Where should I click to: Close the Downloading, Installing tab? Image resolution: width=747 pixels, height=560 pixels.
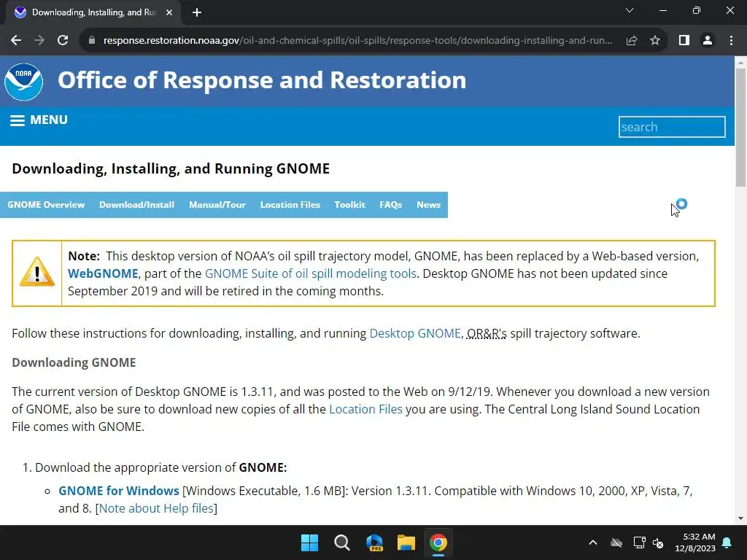pyautogui.click(x=169, y=12)
